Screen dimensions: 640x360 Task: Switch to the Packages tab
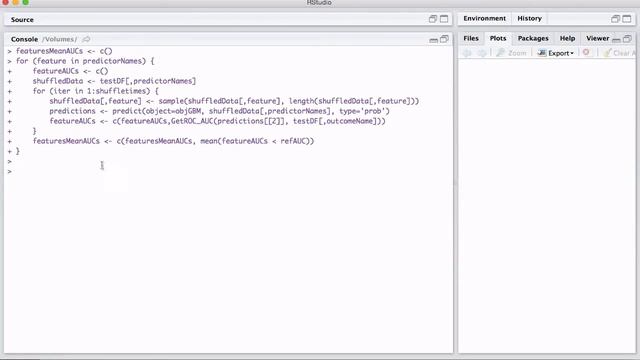533,38
